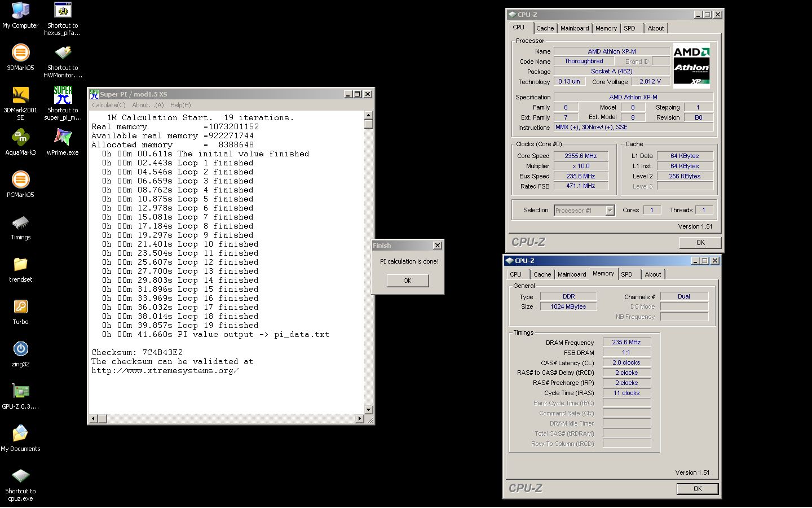The height and width of the screenshot is (508, 812).
Task: Click Core Voltage value 2.012 V
Action: [650, 81]
